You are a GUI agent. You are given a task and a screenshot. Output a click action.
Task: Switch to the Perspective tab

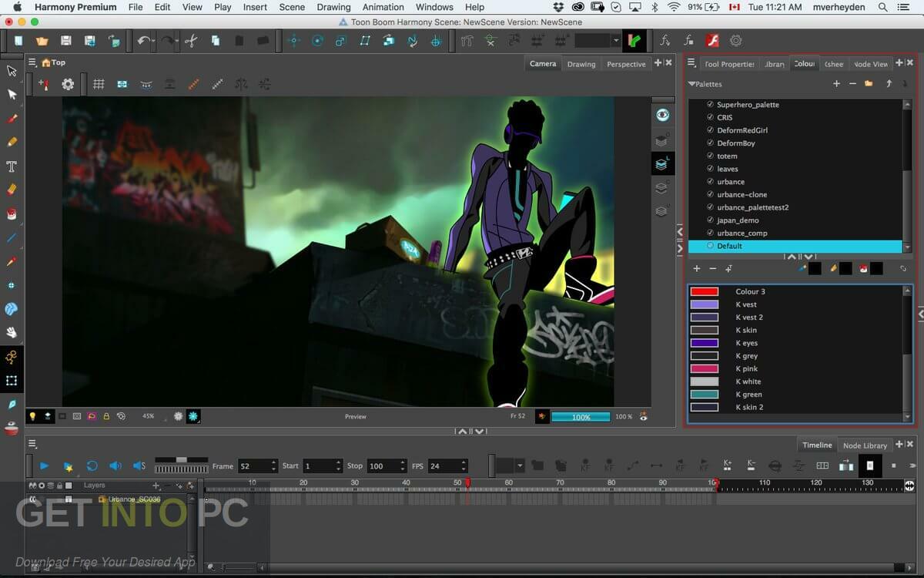coord(626,64)
